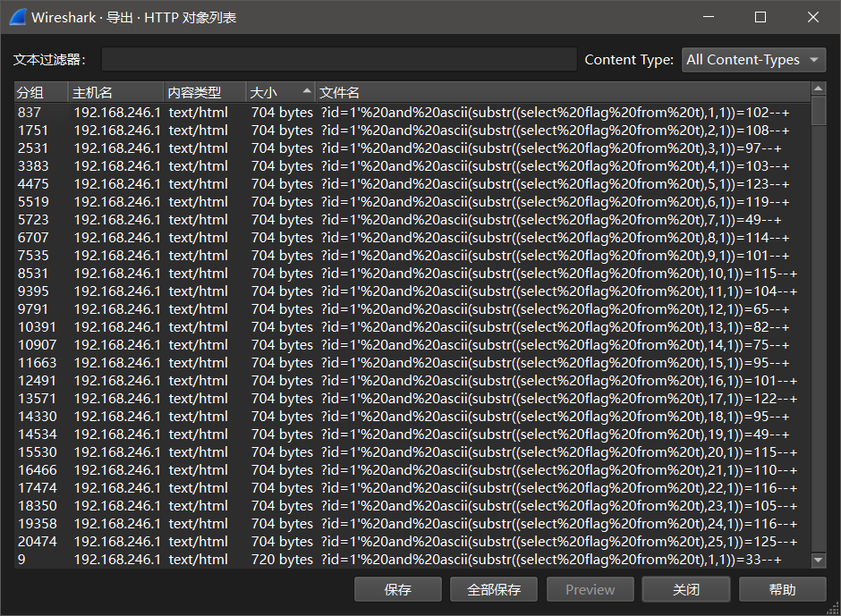Viewport: 841px width, 616px height.
Task: Select row with packet 18350
Action: tap(412, 505)
